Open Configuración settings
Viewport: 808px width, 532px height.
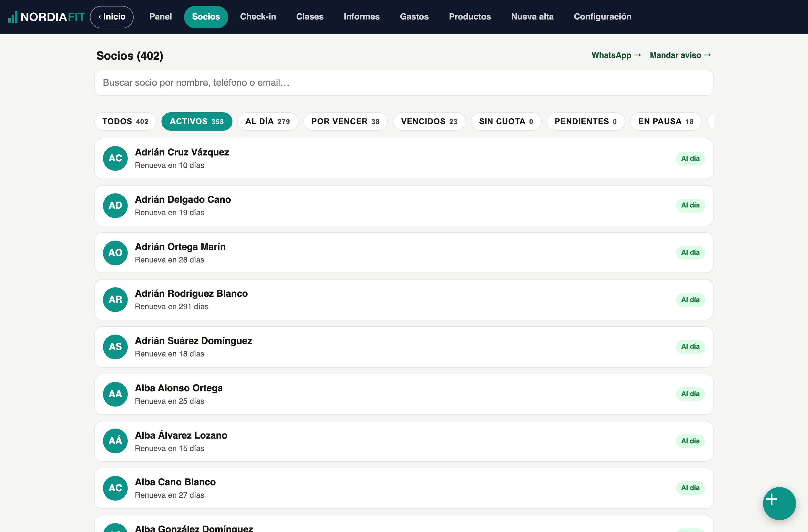pyautogui.click(x=603, y=17)
